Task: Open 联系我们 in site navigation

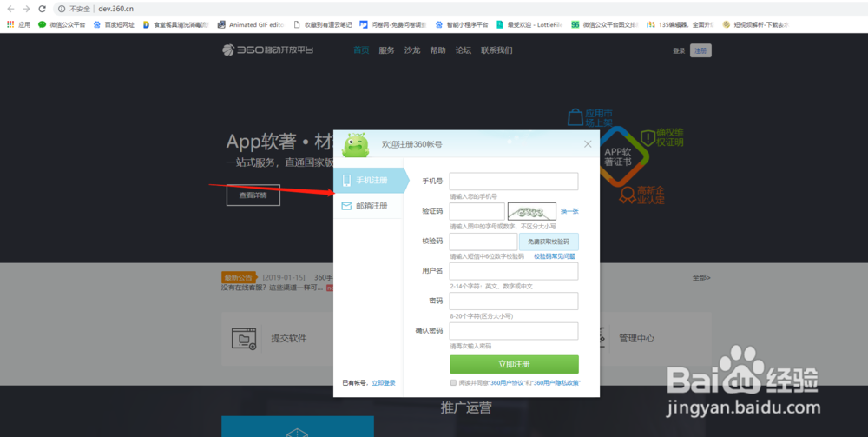Action: click(x=496, y=50)
